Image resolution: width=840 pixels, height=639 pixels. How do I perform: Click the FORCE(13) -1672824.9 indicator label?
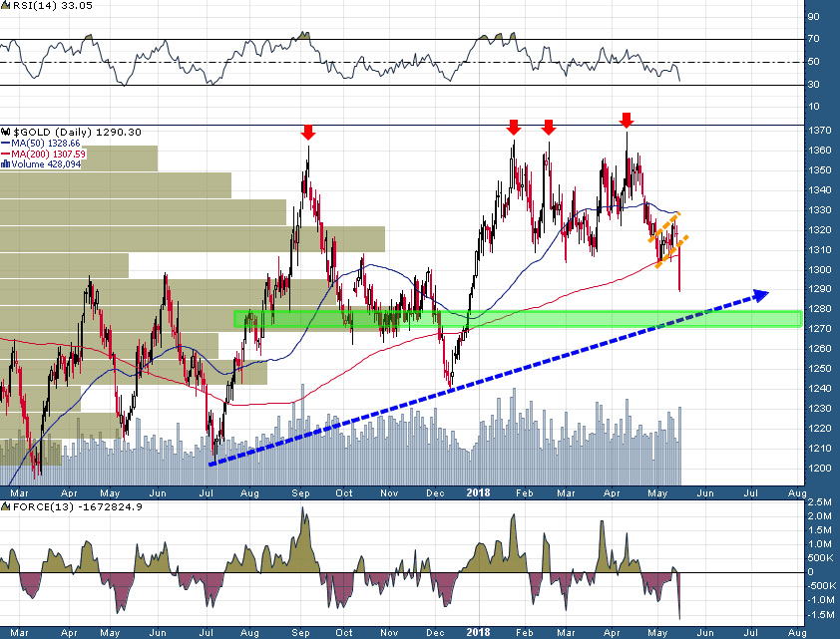pos(78,506)
